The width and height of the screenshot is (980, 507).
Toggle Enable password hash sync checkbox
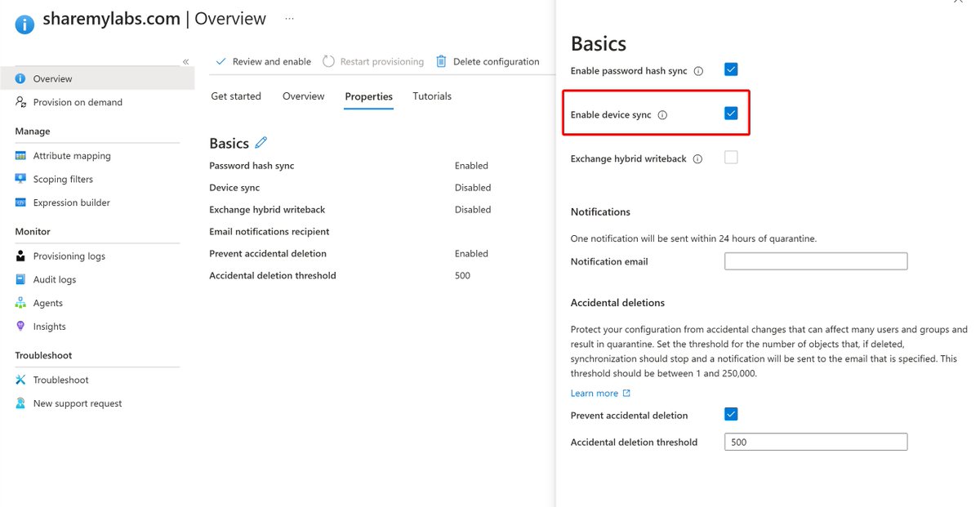pyautogui.click(x=731, y=69)
